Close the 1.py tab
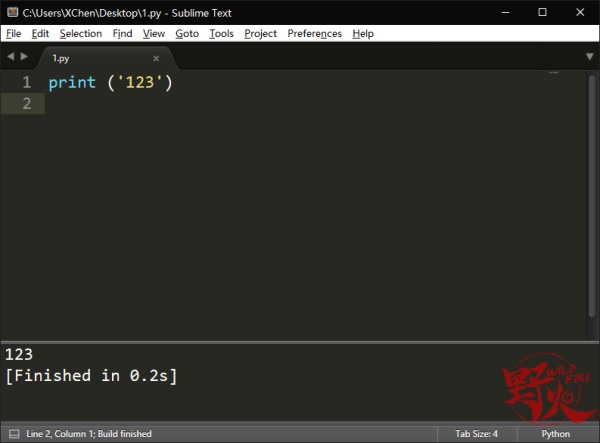 (156, 59)
